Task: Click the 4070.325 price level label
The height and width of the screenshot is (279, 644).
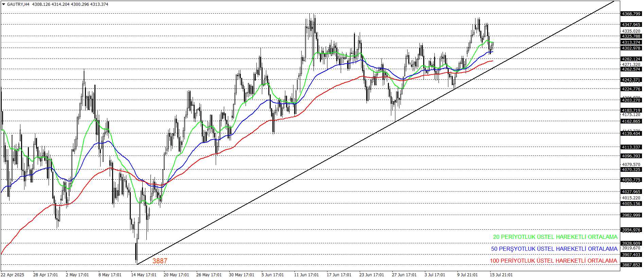Action: click(x=631, y=169)
